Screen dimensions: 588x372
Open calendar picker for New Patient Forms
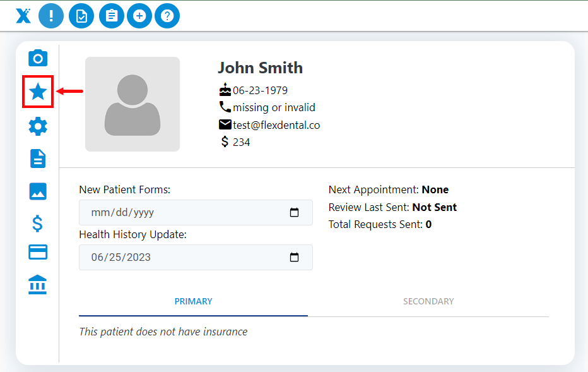point(295,212)
